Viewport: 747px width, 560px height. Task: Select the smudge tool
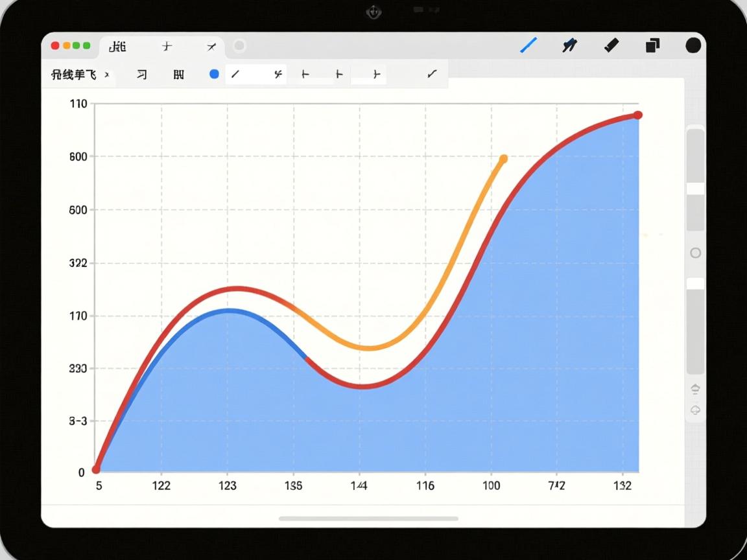pos(569,45)
